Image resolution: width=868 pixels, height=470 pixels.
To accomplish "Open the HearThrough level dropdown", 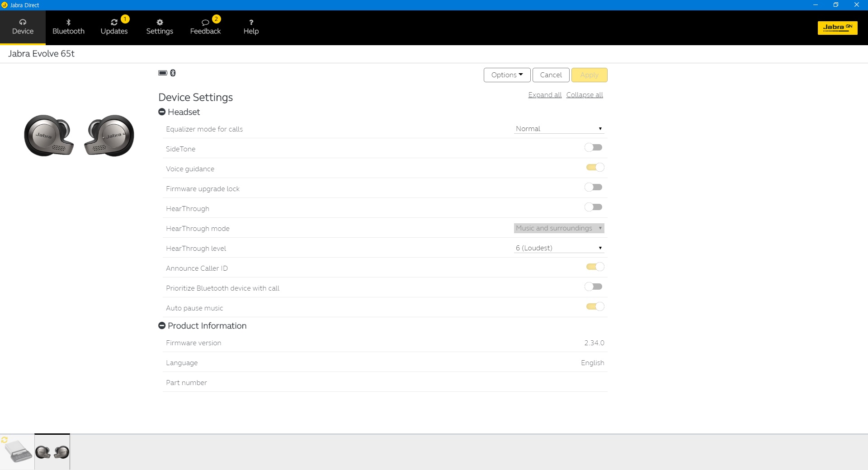I will click(559, 248).
